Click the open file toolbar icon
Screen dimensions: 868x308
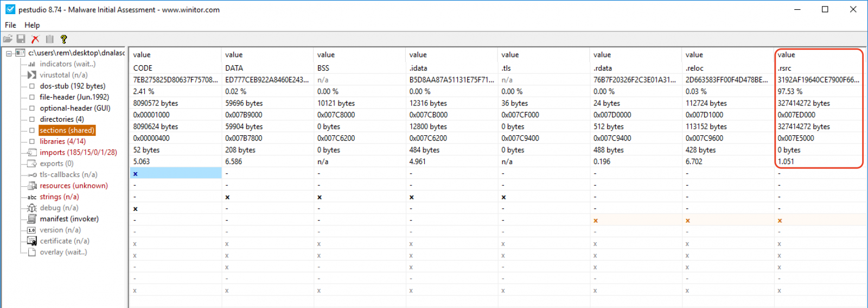(8, 39)
